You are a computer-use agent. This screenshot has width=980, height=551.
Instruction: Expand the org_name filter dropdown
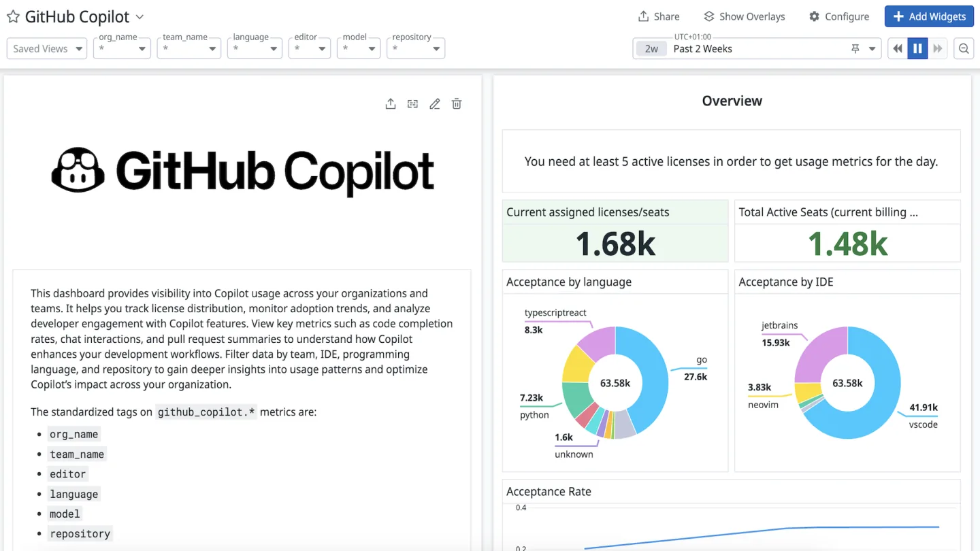122,48
